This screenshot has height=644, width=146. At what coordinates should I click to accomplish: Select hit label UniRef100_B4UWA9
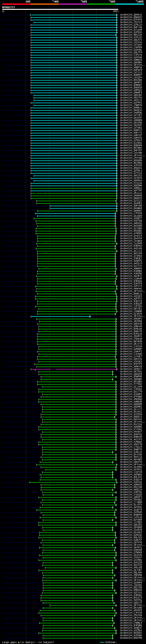[131, 208]
